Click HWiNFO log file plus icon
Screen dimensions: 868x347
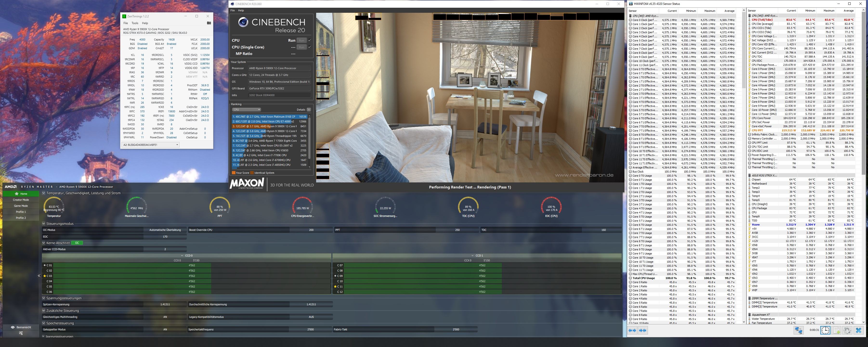tap(836, 330)
